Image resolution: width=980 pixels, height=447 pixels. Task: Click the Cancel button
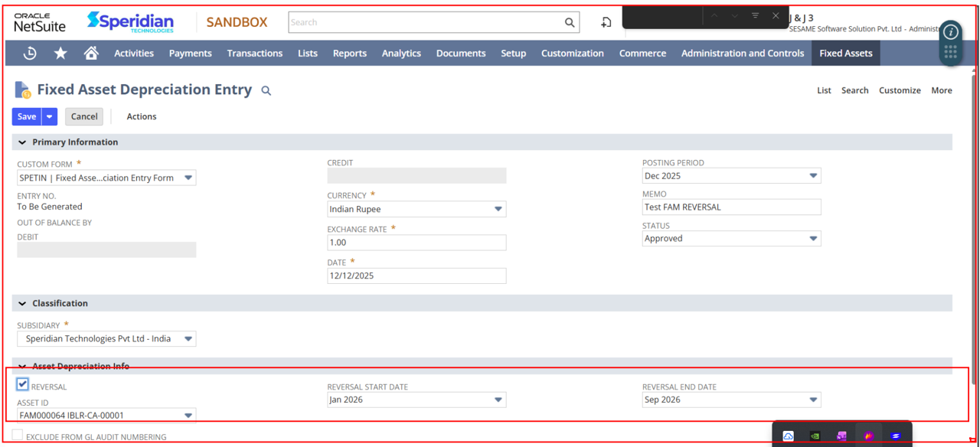pyautogui.click(x=84, y=116)
